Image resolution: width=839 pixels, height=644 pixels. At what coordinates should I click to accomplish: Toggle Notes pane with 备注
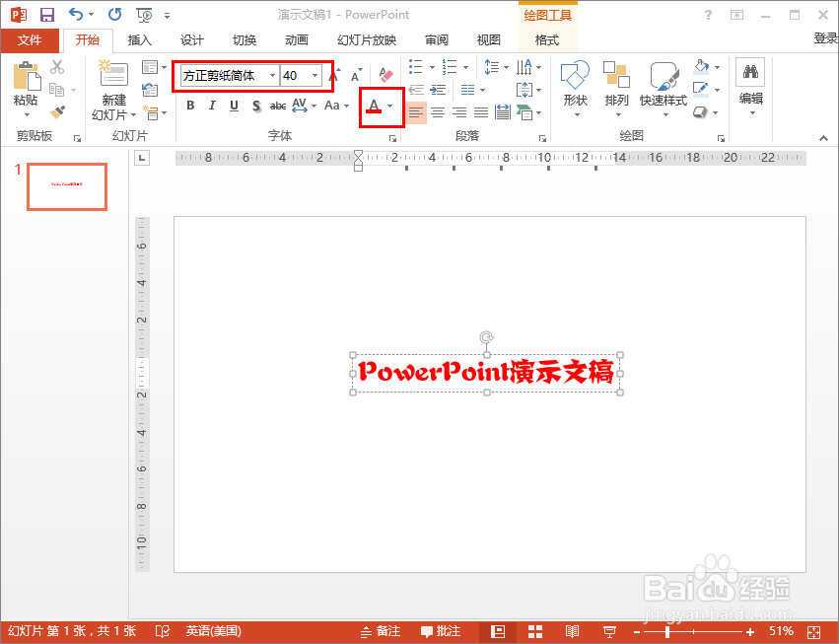381,632
